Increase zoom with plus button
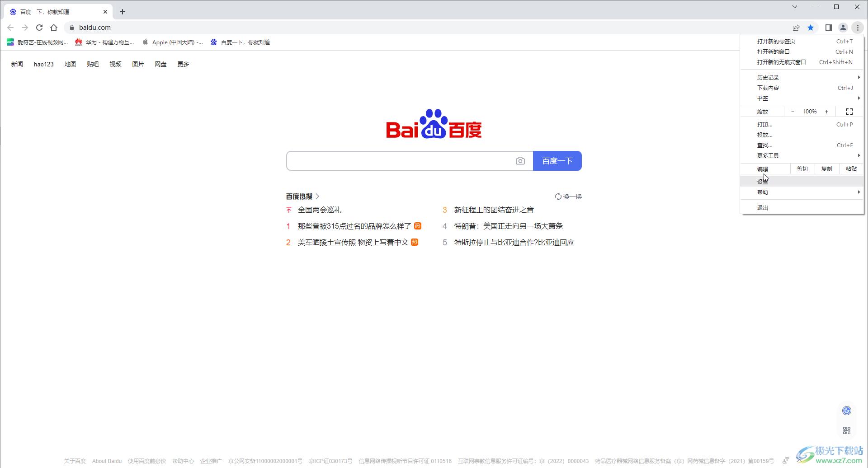868x468 pixels. [826, 112]
